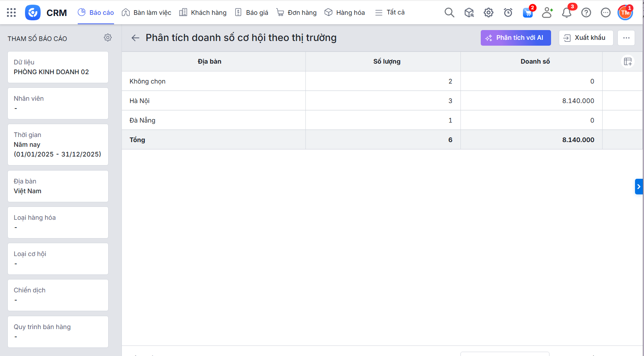Open the table column customization icon
The width and height of the screenshot is (644, 356).
coord(628,62)
